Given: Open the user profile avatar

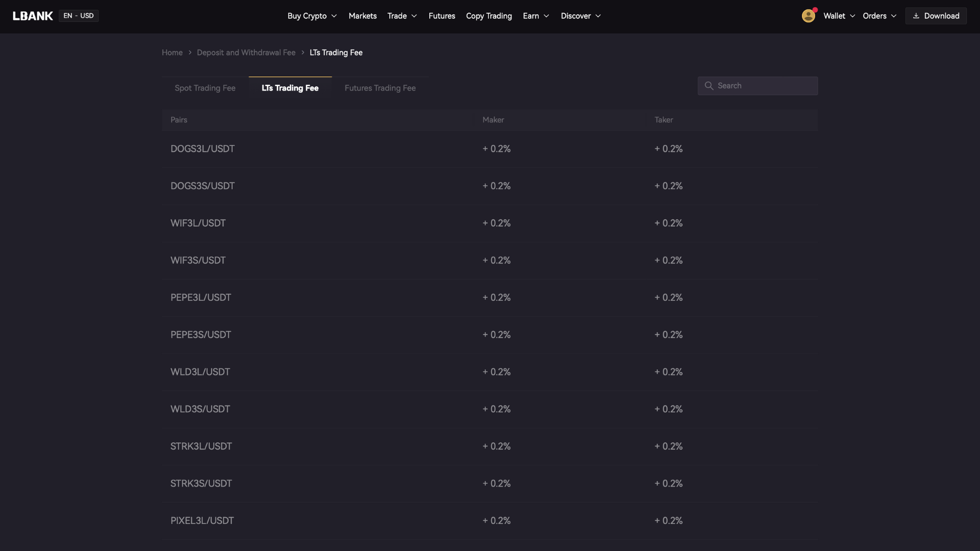Looking at the screenshot, I should point(808,16).
